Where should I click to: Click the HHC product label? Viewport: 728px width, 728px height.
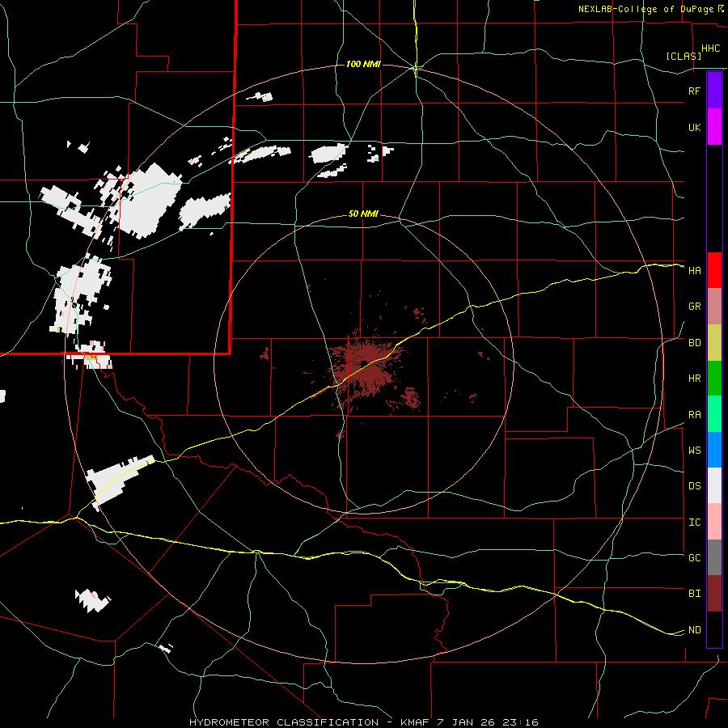pyautogui.click(x=710, y=49)
